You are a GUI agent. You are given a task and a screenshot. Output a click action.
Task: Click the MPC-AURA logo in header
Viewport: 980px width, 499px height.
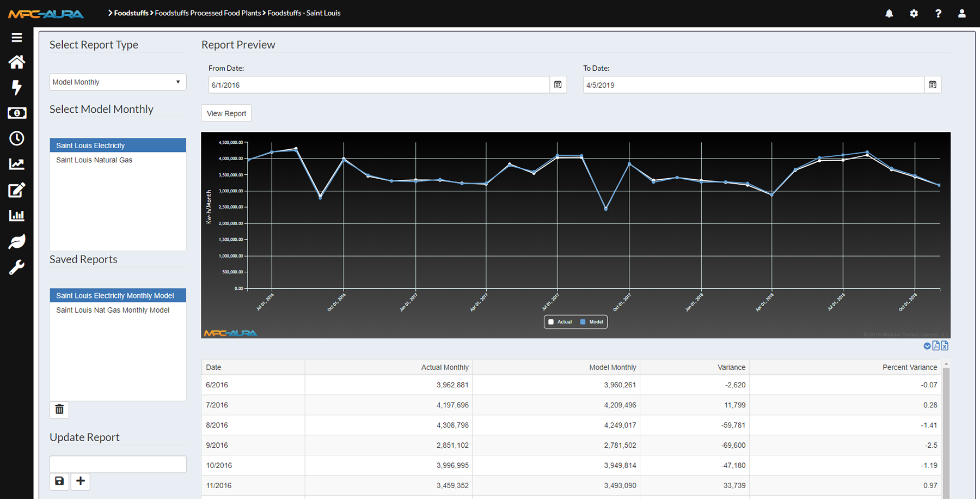pyautogui.click(x=46, y=14)
